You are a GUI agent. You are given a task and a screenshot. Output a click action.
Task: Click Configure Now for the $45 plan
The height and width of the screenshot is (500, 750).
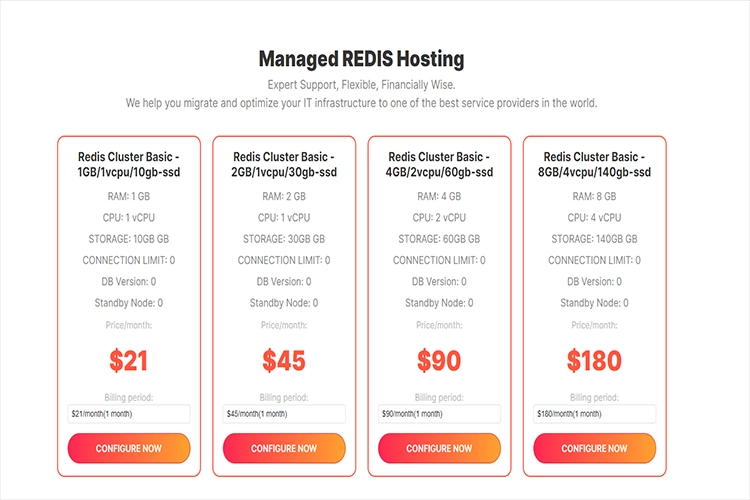pos(284,448)
